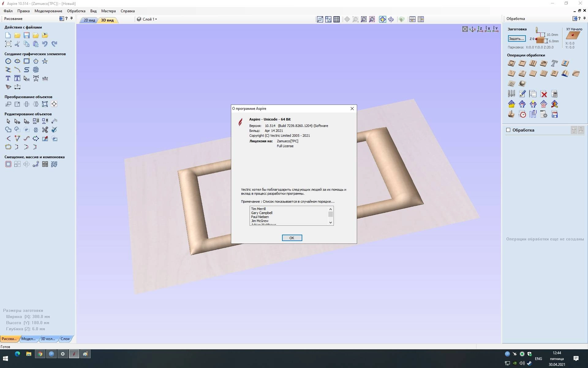Viewport: 588px width, 368px height.
Task: Select the Draw Text tool
Action: 8,78
